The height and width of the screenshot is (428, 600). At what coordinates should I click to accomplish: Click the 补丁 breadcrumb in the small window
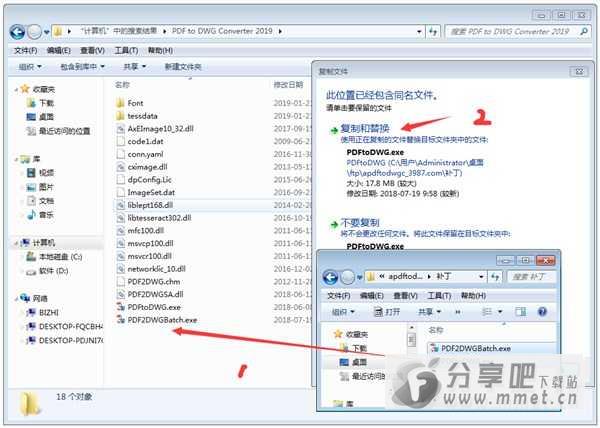[444, 276]
